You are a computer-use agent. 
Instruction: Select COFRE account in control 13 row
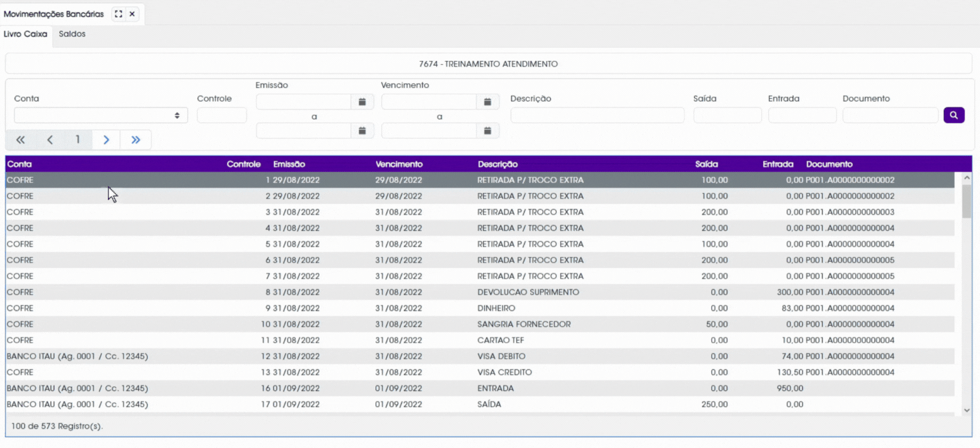(20, 372)
